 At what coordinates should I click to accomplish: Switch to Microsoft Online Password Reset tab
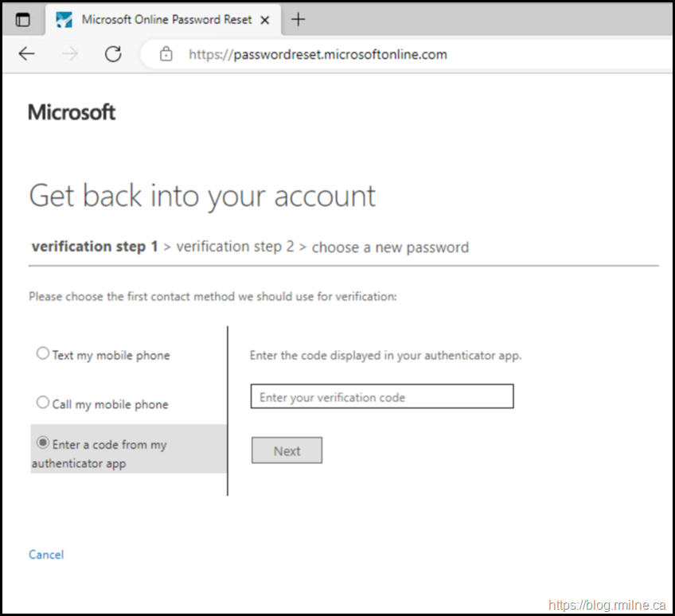coord(166,20)
